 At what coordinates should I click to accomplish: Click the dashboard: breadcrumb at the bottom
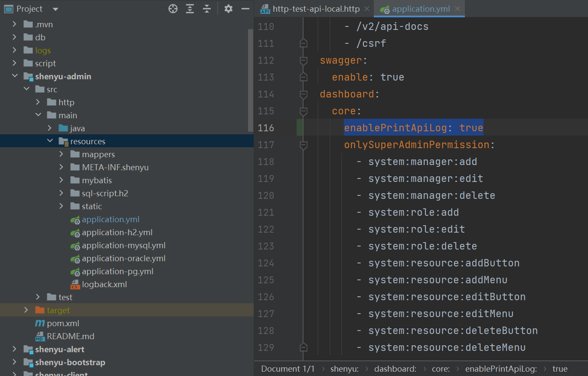tap(395, 369)
